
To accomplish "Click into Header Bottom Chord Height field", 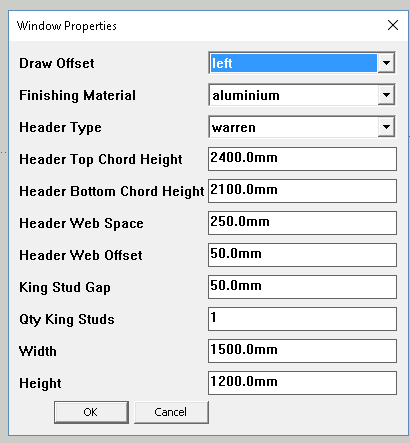I will (302, 191).
